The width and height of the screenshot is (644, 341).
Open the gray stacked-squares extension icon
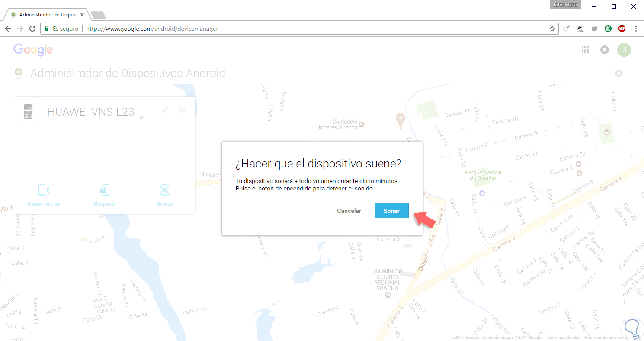click(594, 29)
